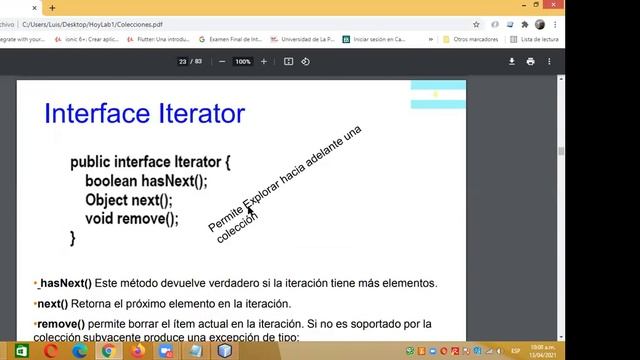Image resolution: width=640 pixels, height=360 pixels.
Task: Click the 'next() Retorna el próximo elemento' bullet
Action: point(162,304)
